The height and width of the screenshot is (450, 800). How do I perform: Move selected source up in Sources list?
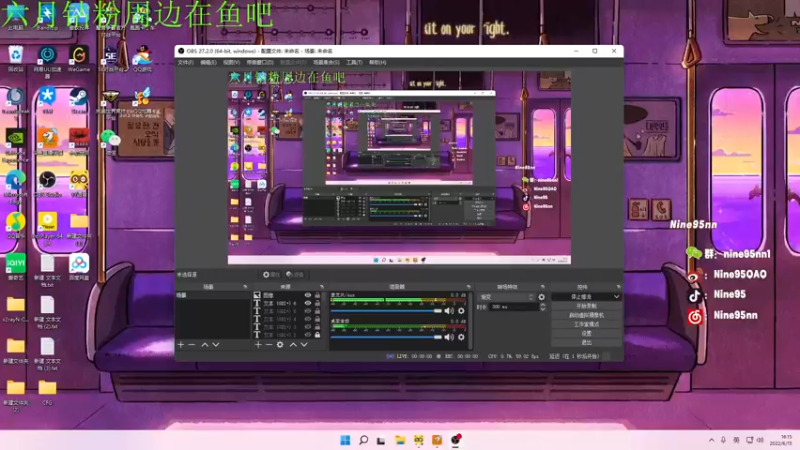[x=293, y=345]
